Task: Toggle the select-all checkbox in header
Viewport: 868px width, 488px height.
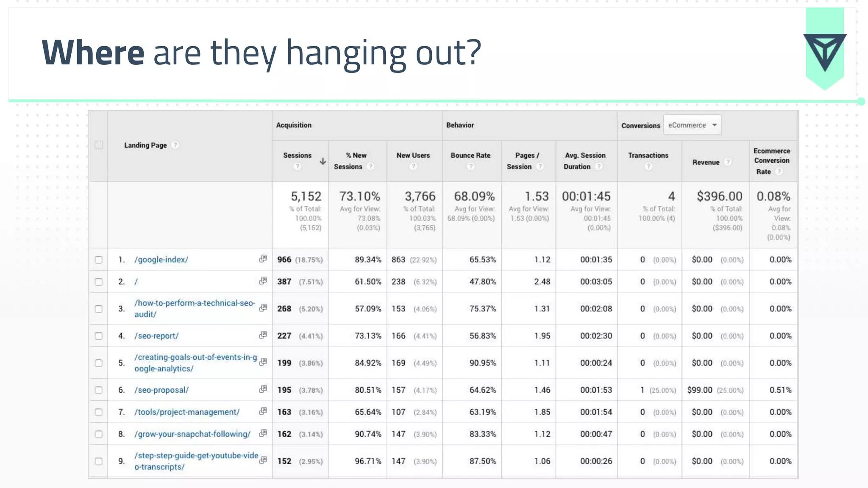Action: pos(99,145)
